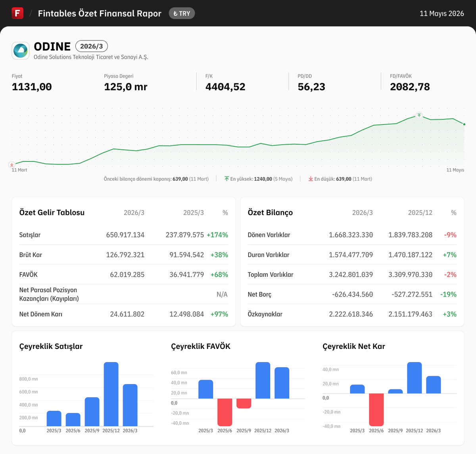This screenshot has height=454, width=476.
Task: Click the 2026/3 bar in Çeyreklik Satışlar
Action: [x=130, y=405]
